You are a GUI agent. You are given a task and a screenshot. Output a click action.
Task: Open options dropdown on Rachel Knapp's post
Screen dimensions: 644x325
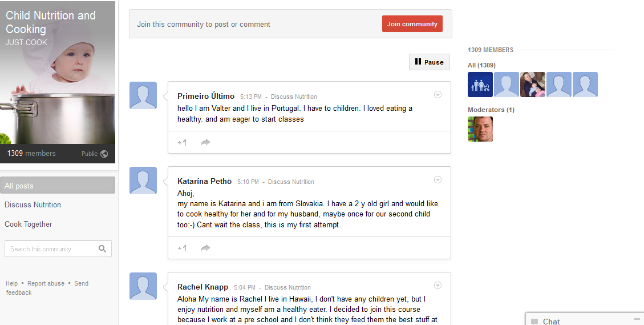pyautogui.click(x=438, y=286)
